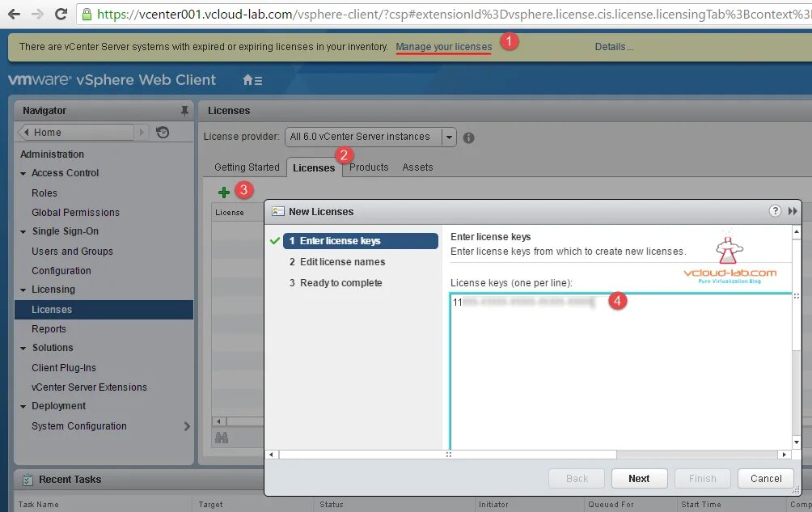The width and height of the screenshot is (812, 512).
Task: Click the padlock icon in the address bar
Action: 86,14
